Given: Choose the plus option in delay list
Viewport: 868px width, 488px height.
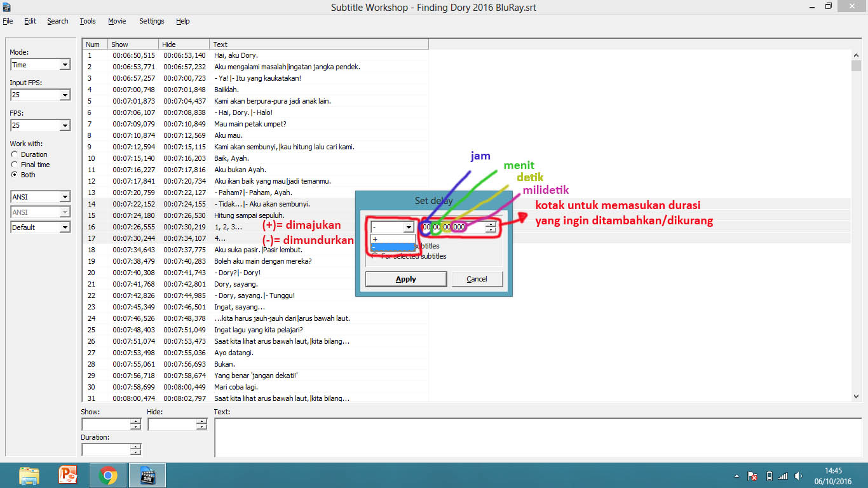Looking at the screenshot, I should 393,239.
